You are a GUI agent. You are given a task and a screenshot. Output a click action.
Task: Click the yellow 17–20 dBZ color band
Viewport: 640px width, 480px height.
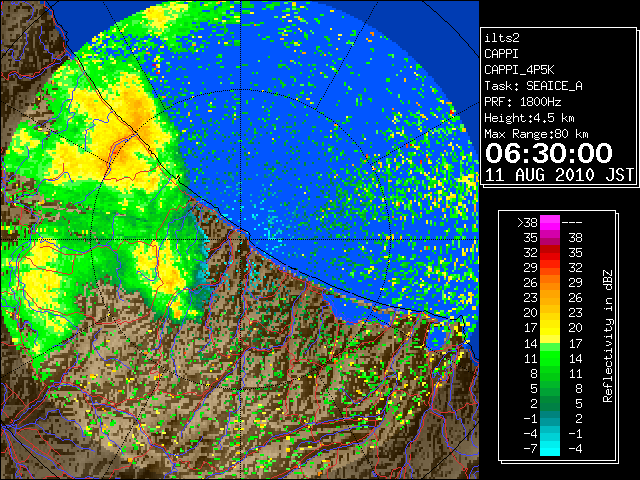pos(550,328)
